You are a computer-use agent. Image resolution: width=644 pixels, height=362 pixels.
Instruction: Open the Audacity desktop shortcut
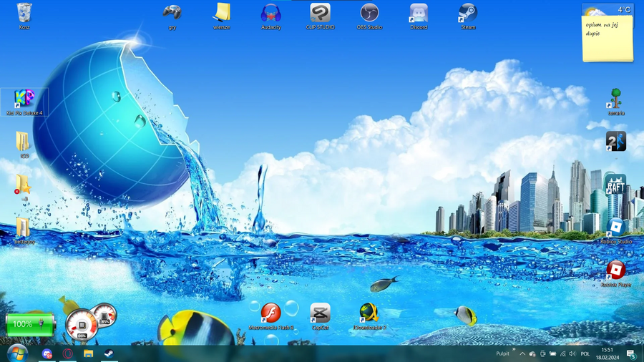[270, 14]
